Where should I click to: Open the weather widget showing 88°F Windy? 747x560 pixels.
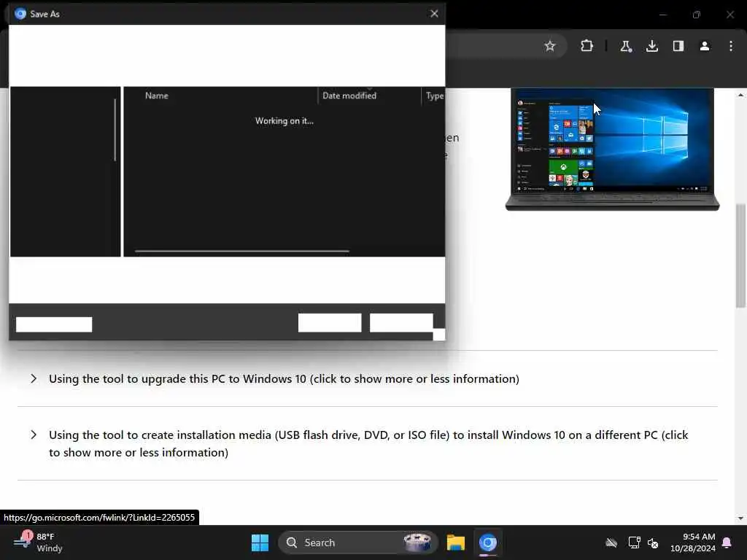tap(38, 542)
